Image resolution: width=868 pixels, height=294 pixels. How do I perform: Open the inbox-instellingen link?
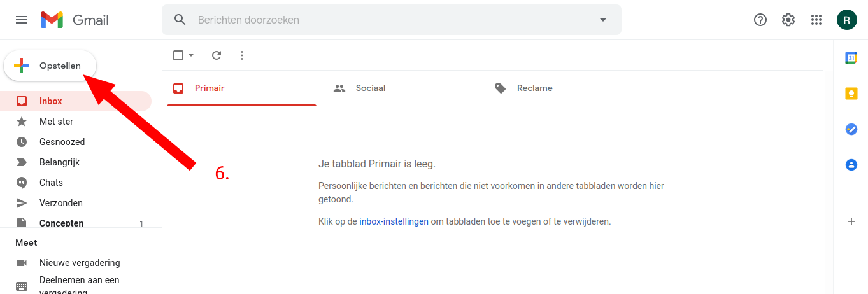tap(394, 221)
